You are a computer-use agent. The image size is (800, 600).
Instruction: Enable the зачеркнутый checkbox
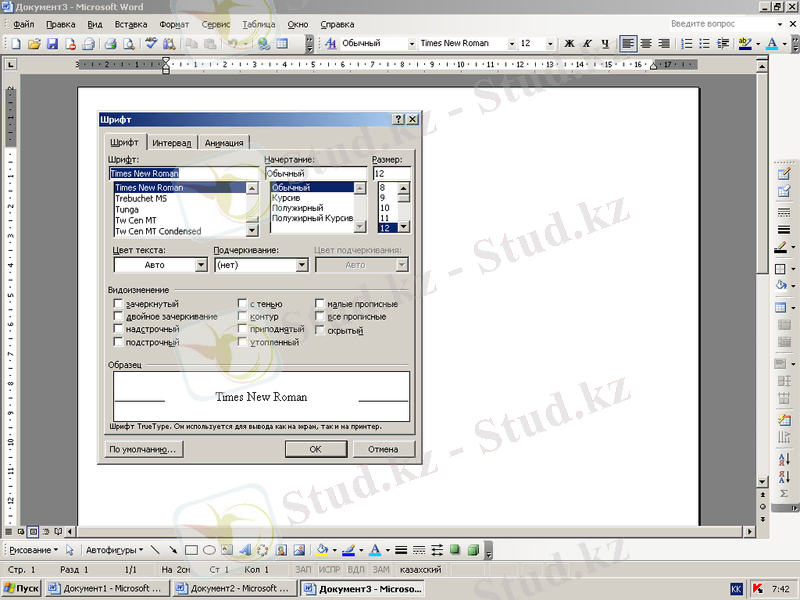(119, 304)
